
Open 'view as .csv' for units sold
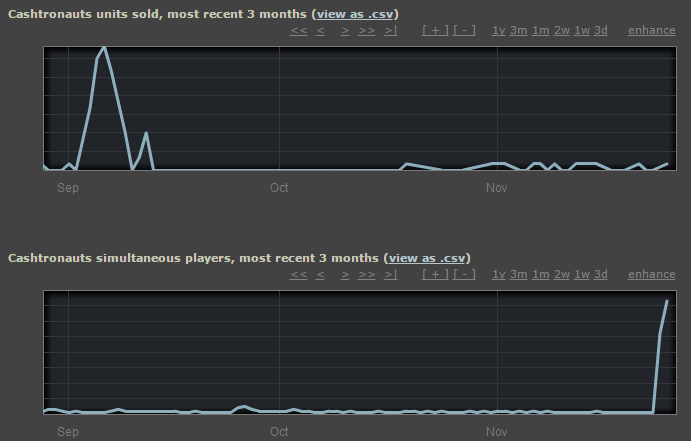click(x=355, y=14)
